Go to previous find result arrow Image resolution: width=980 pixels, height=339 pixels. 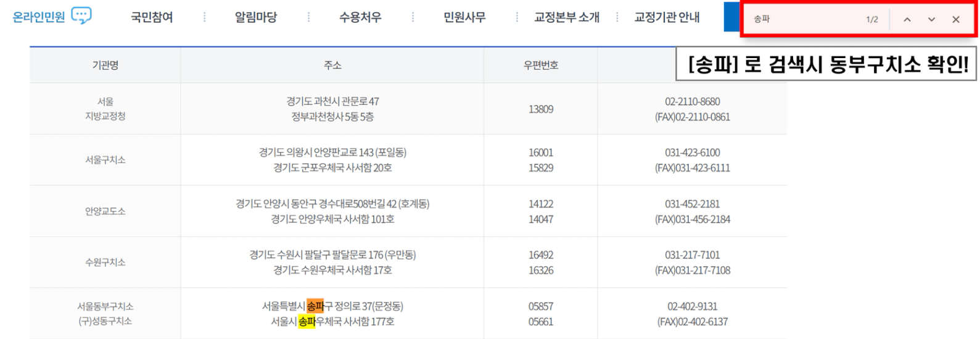(907, 20)
